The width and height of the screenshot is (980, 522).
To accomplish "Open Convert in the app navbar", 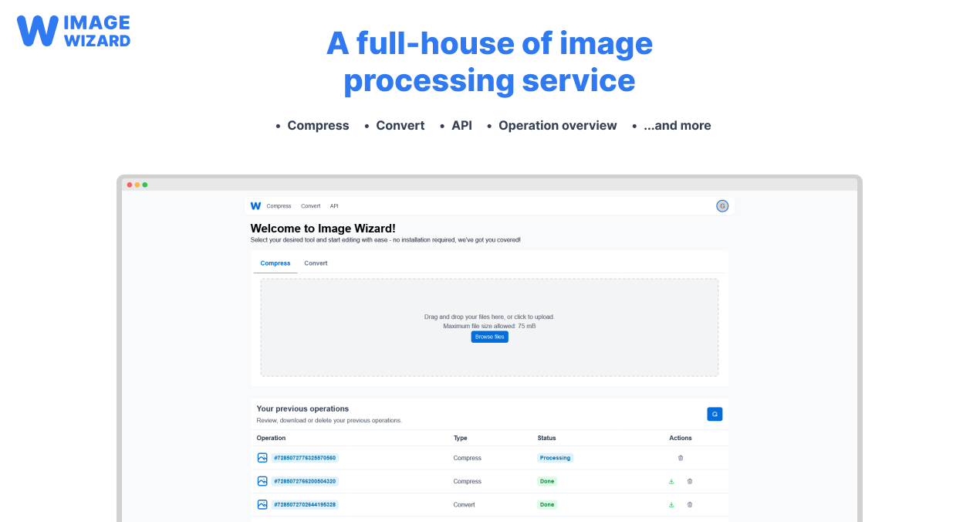I will click(x=311, y=206).
